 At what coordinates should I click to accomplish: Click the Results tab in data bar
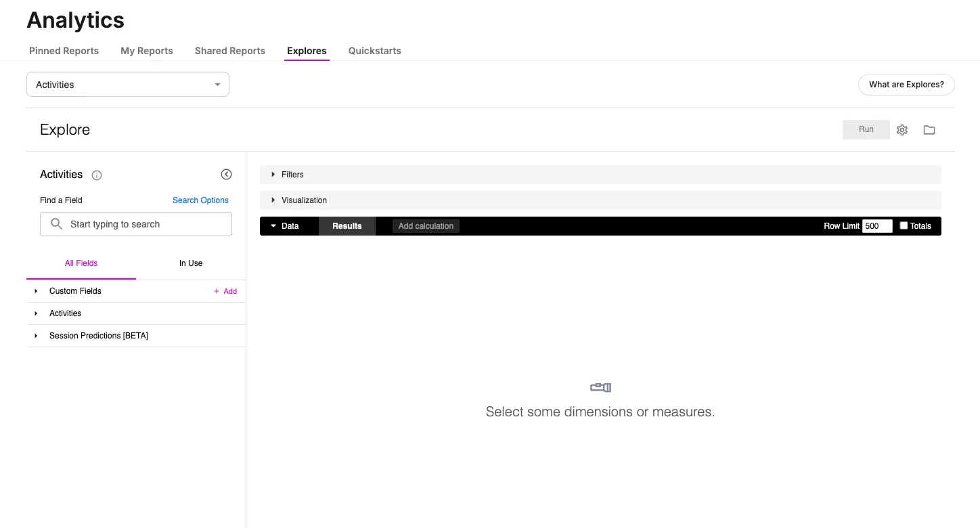[x=347, y=226]
